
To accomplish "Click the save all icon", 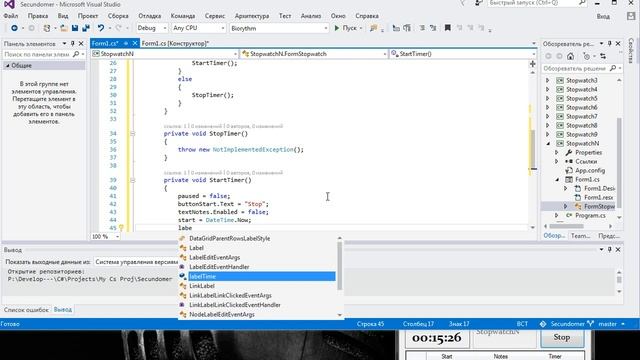I will coord(86,28).
